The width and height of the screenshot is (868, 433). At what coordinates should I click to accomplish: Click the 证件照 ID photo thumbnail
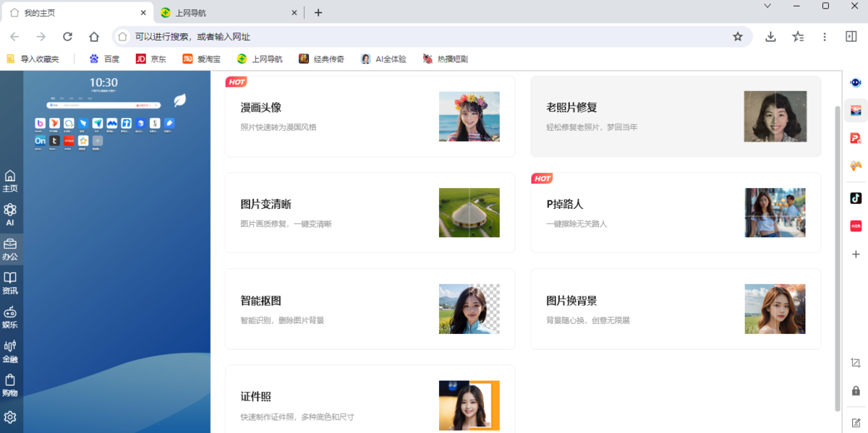469,405
